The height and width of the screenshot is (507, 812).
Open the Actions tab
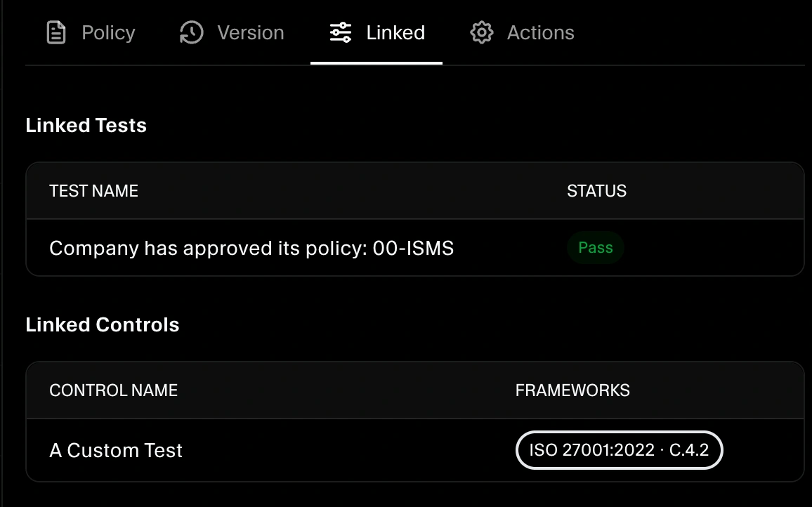pos(540,32)
